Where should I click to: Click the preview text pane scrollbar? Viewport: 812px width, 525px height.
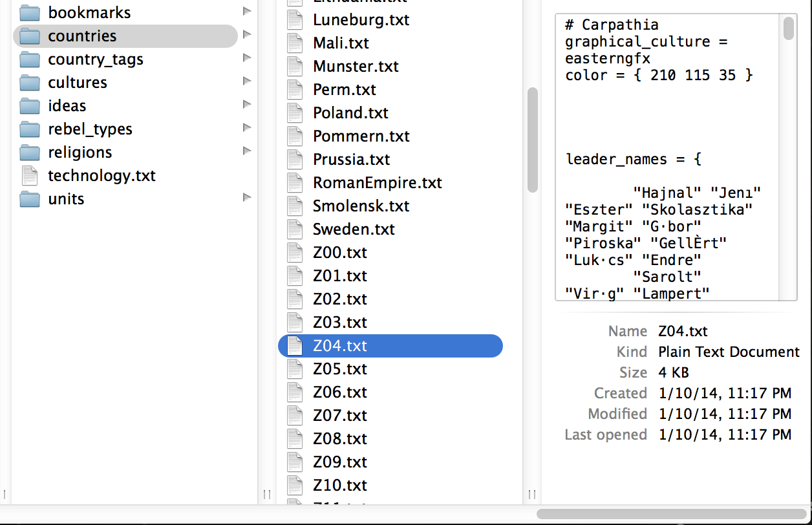pyautogui.click(x=788, y=29)
